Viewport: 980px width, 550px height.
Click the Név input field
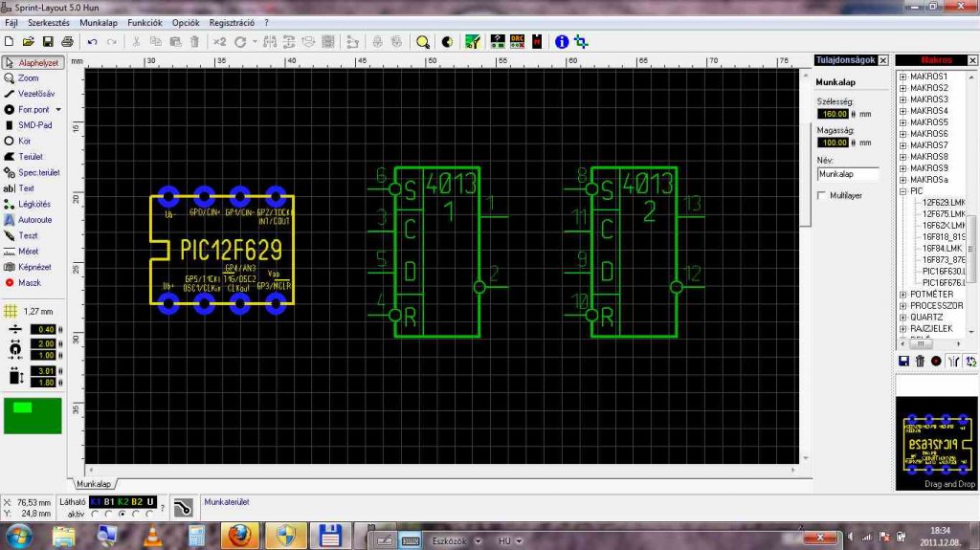(848, 174)
